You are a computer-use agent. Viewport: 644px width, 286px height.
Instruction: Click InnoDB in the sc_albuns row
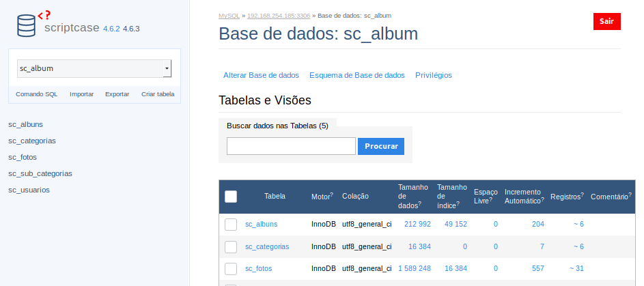324,224
